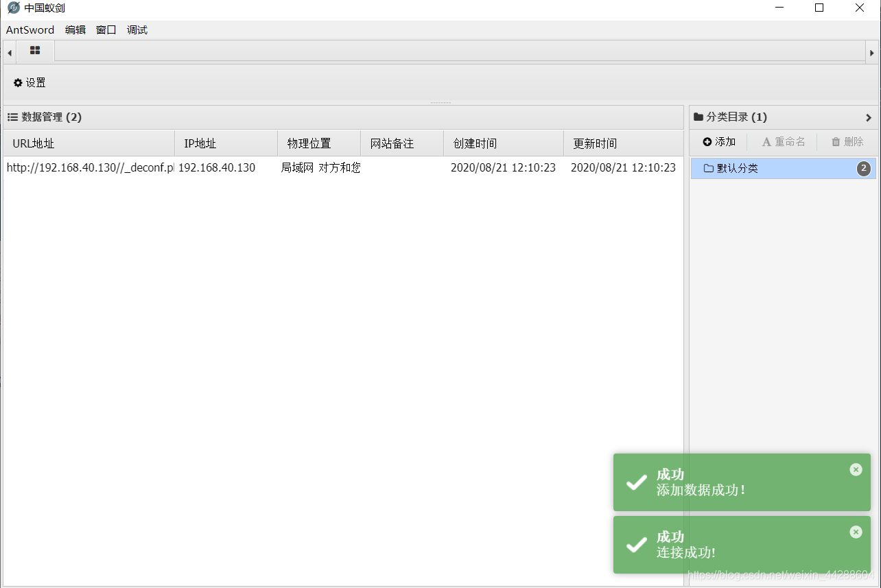
Task: Click the 添加数据成功 toast checkmark
Action: (x=637, y=482)
